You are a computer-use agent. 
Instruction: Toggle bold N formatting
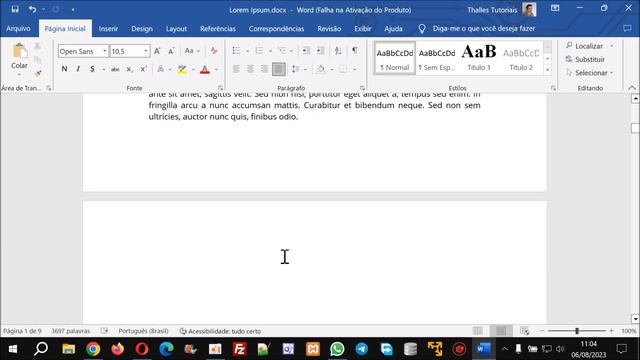click(64, 69)
